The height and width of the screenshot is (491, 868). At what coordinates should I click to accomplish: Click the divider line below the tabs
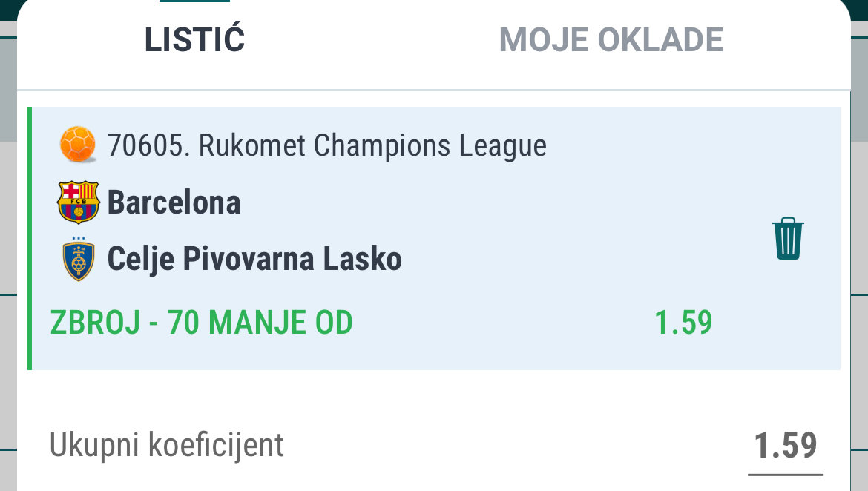click(x=434, y=90)
